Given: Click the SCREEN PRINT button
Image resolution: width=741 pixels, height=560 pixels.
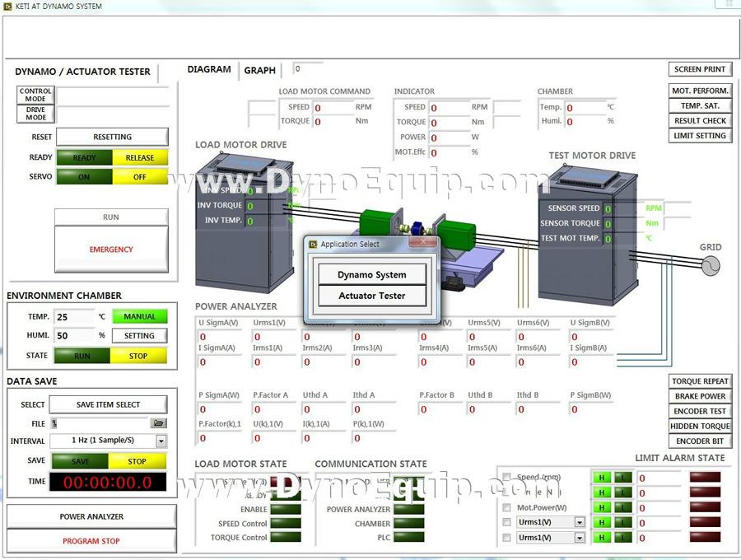Looking at the screenshot, I should tap(700, 70).
